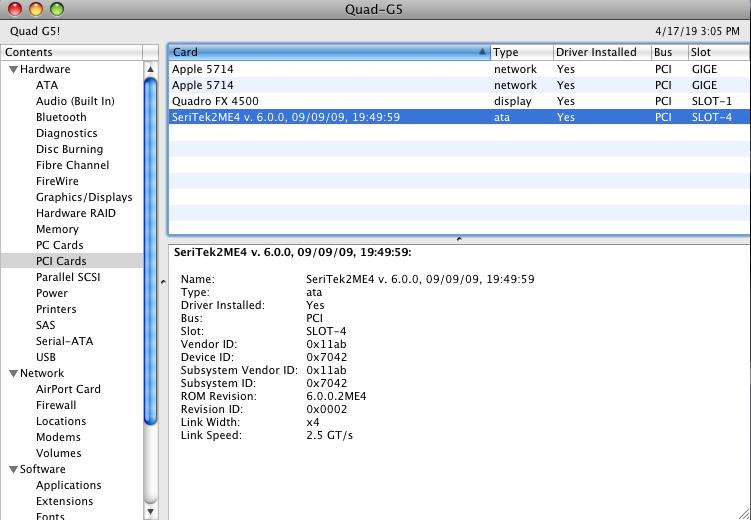The height and width of the screenshot is (520, 751).
Task: Select the SeriTek2ME4 card row
Action: pos(459,117)
